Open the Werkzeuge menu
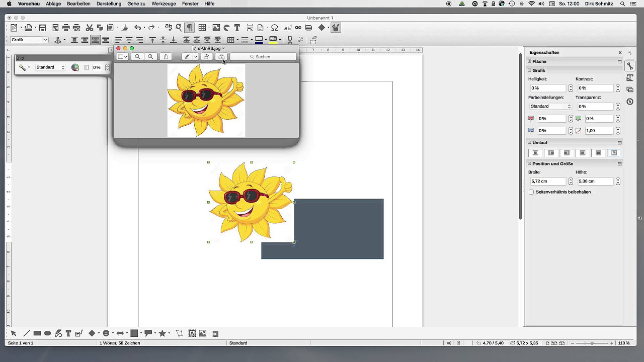Screen dimensions: 644x362 (x=164, y=4)
